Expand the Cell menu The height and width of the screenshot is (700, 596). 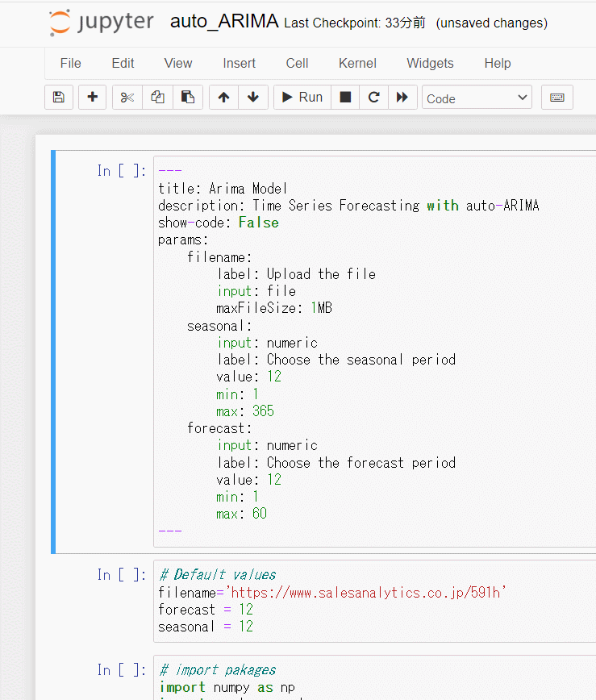click(x=297, y=63)
